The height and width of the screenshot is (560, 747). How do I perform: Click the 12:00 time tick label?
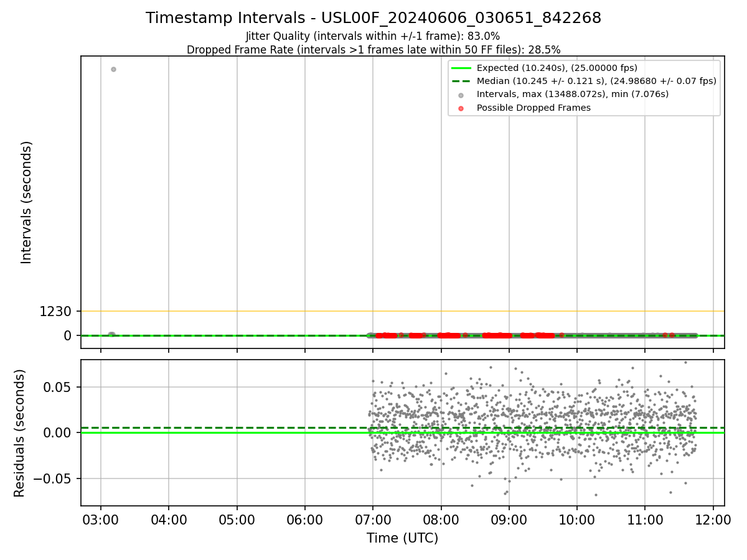(713, 519)
